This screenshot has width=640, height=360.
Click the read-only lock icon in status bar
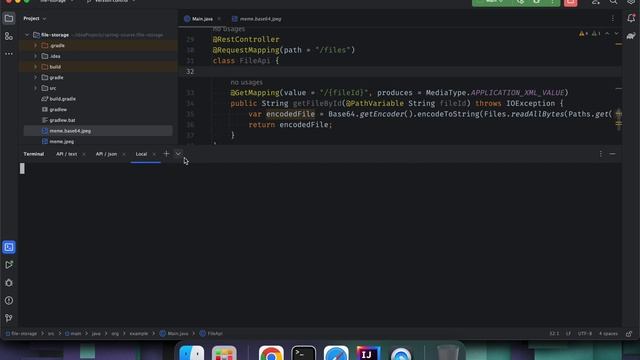point(629,333)
